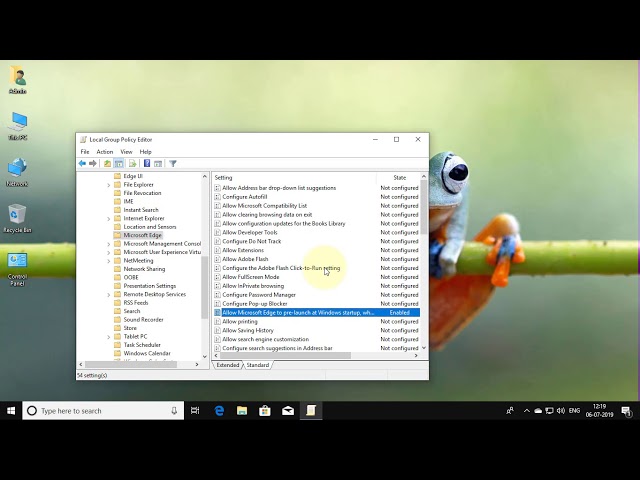Click the Export List toolbar icon
640x480 pixels.
point(132,164)
